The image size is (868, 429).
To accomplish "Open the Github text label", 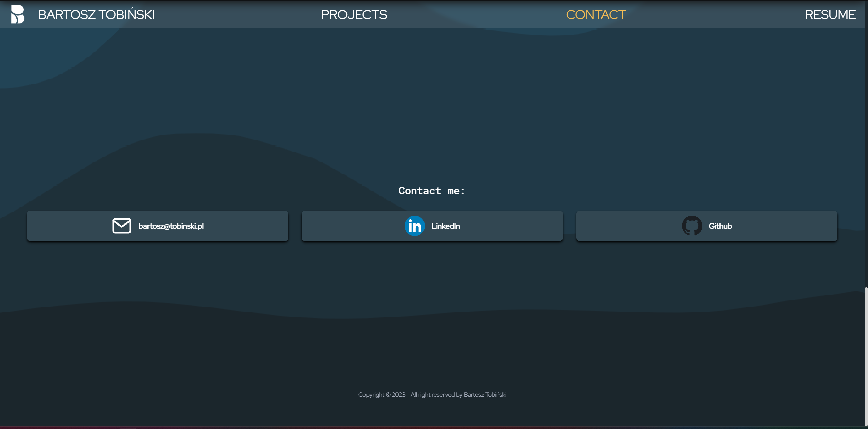I will click(720, 226).
